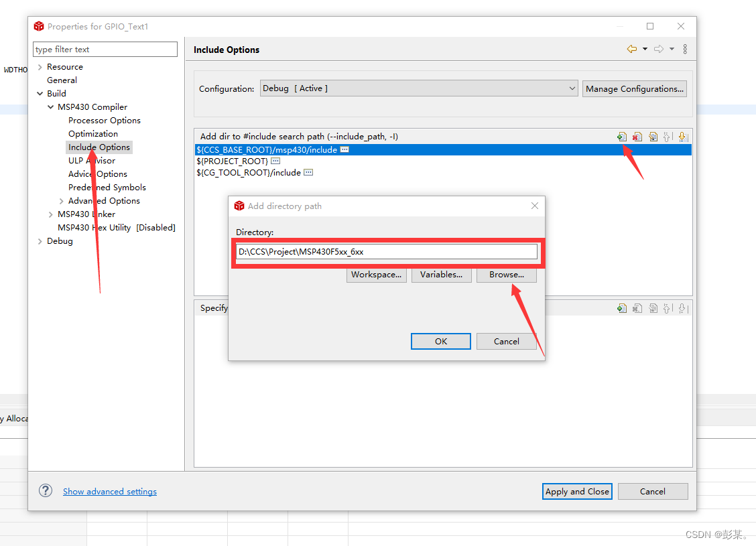Image resolution: width=756 pixels, height=546 pixels.
Task: Select Processor Options in the tree
Action: click(104, 121)
